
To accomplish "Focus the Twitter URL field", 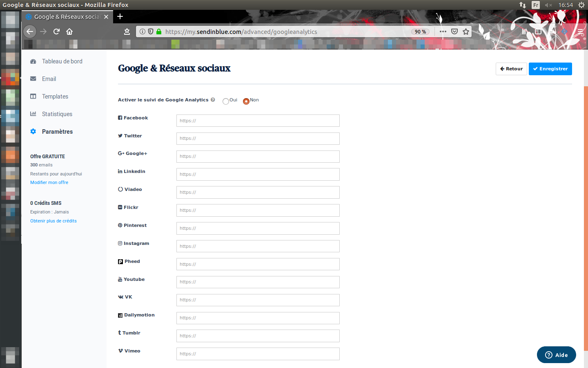I will pos(258,139).
